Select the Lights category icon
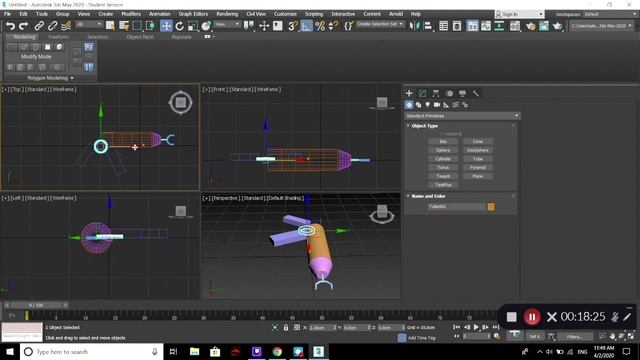Image resolution: width=640 pixels, height=360 pixels. 428,105
